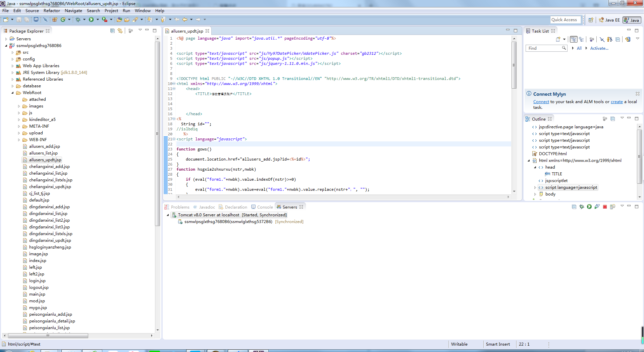Expand the WEB-INF folder
644x352 pixels.
pyautogui.click(x=19, y=140)
